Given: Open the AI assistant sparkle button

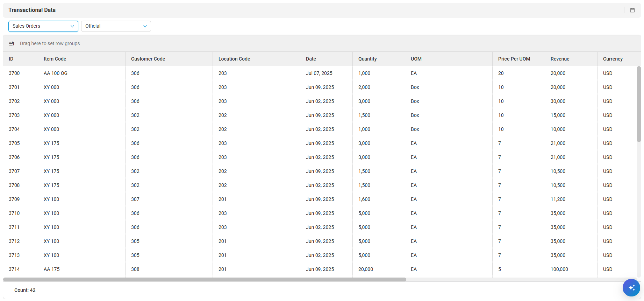Looking at the screenshot, I should [x=631, y=288].
